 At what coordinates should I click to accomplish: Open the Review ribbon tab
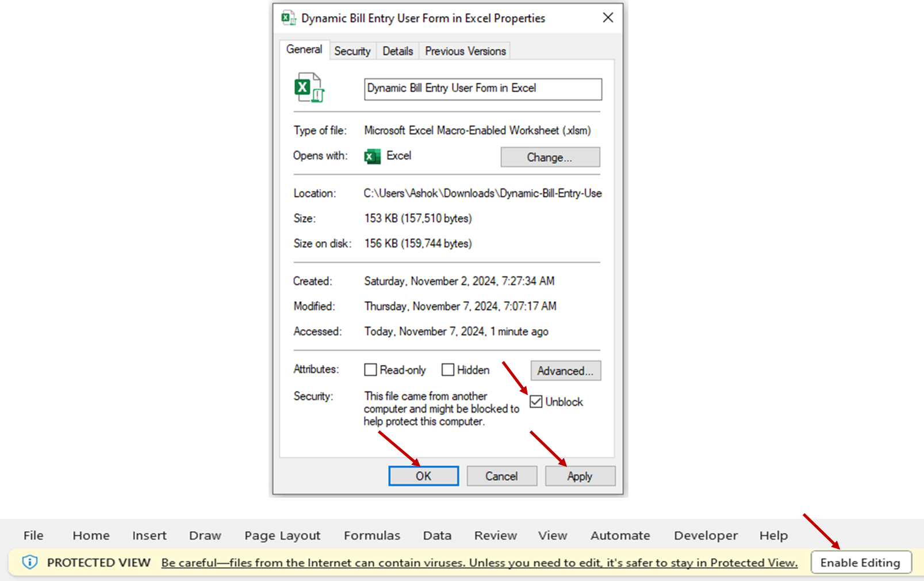(496, 535)
